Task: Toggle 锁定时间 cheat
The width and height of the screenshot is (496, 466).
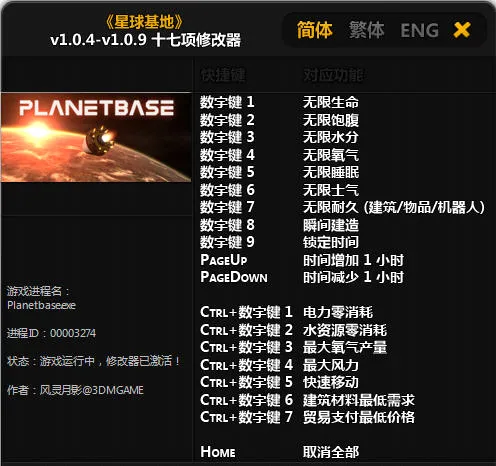Action: tap(331, 242)
